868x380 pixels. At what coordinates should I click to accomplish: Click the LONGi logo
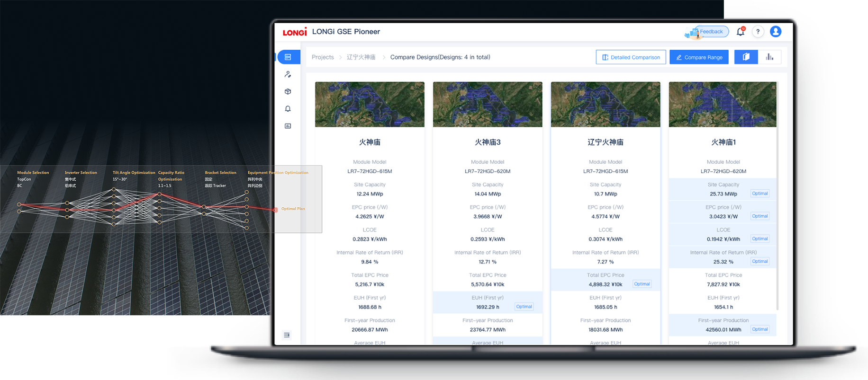click(295, 32)
